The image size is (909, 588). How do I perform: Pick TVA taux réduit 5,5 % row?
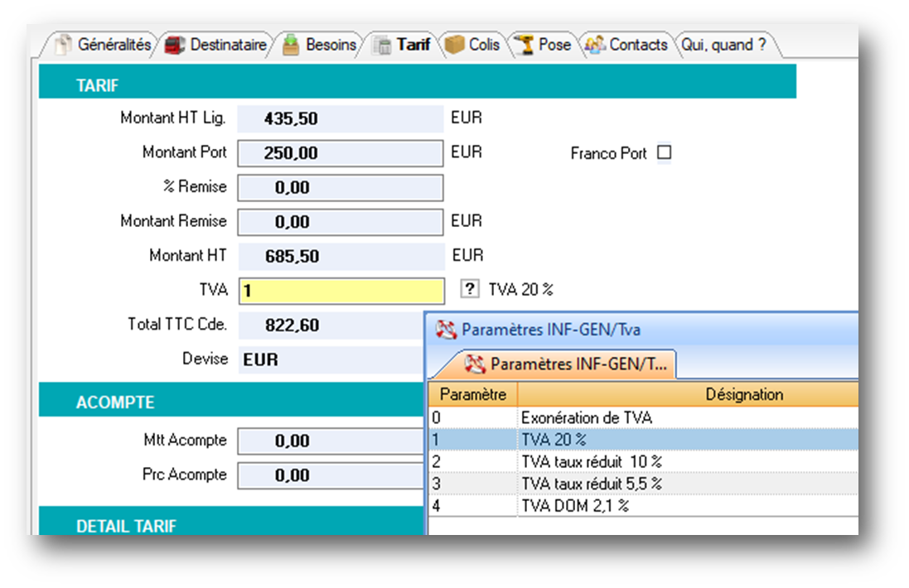(591, 483)
